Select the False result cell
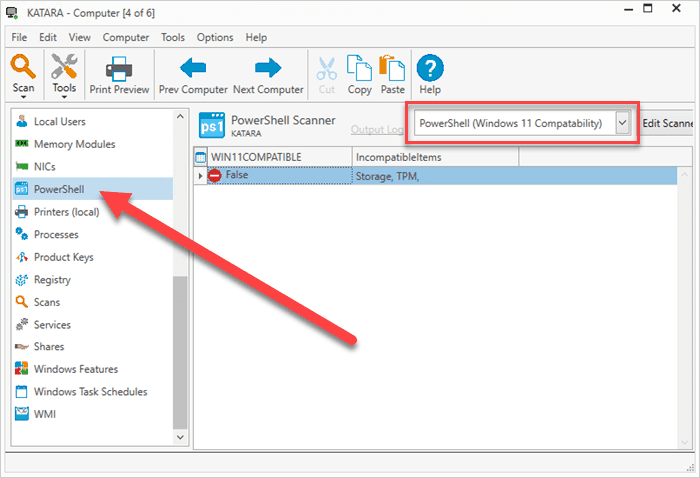Screen dimensions: 700x478 coord(279,175)
